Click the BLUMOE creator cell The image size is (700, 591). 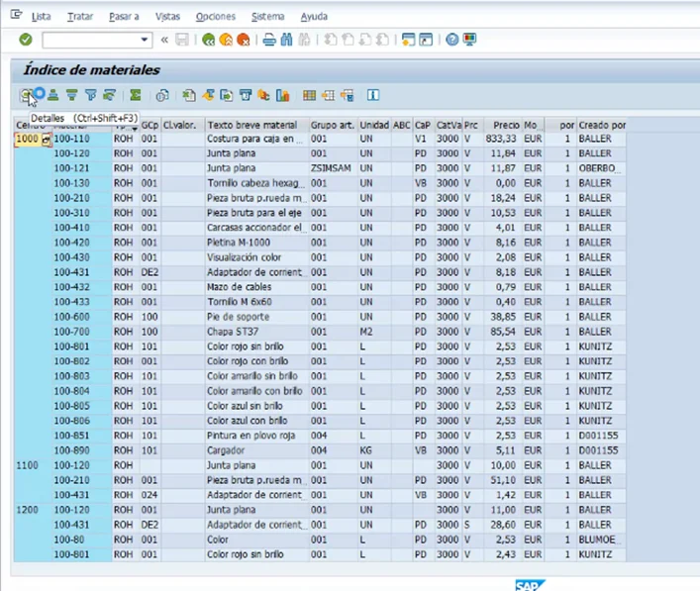coord(601,540)
